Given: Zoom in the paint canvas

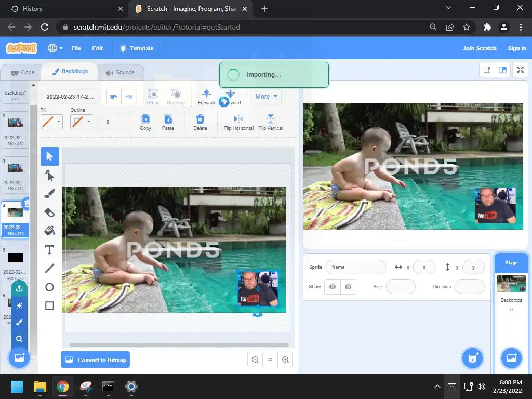Looking at the screenshot, I should point(285,360).
